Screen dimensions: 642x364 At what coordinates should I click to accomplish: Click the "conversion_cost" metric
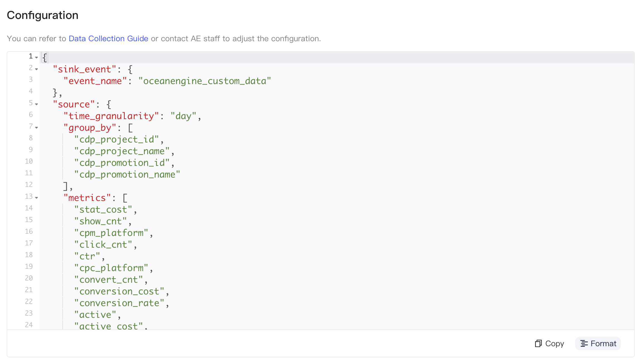click(x=119, y=291)
